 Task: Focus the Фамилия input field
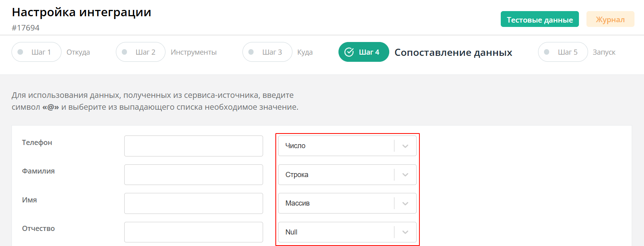[x=194, y=175]
